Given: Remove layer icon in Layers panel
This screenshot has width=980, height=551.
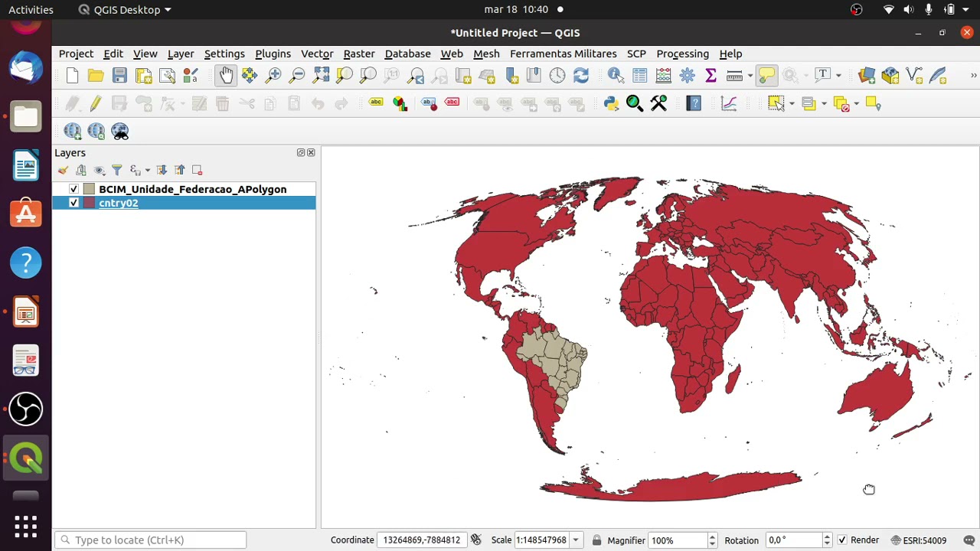Looking at the screenshot, I should click(x=197, y=170).
